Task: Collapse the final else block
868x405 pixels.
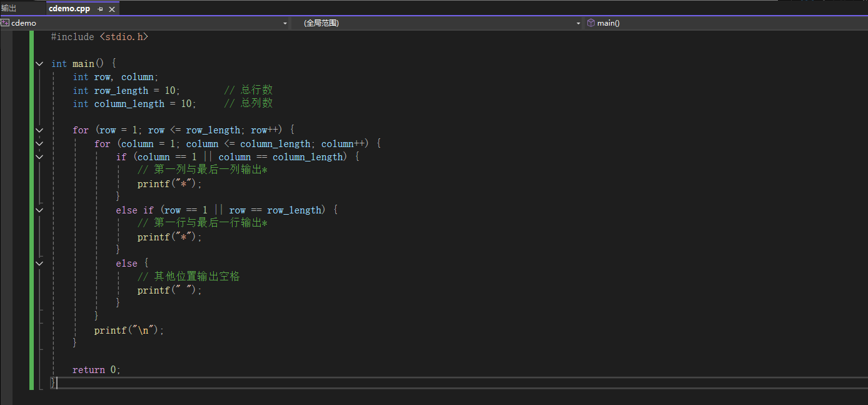Action: tap(39, 264)
